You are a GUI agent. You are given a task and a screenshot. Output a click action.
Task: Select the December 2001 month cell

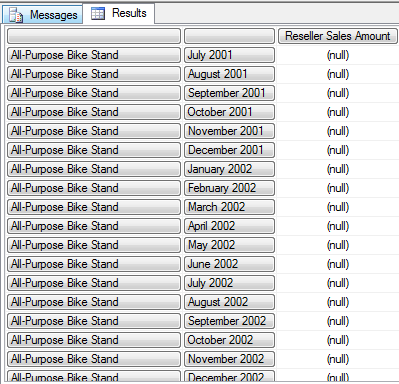(229, 150)
